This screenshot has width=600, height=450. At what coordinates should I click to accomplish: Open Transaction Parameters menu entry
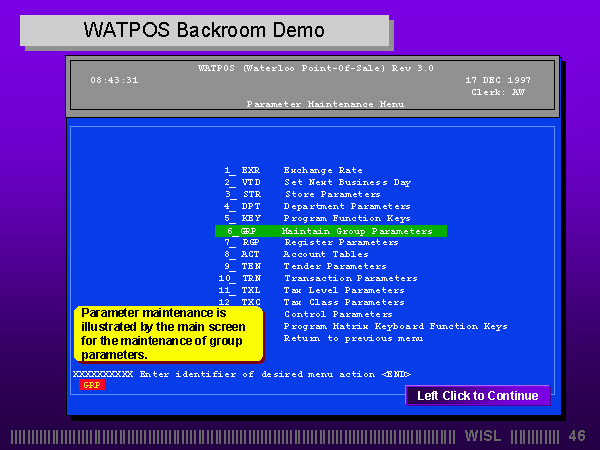pyautogui.click(x=350, y=278)
